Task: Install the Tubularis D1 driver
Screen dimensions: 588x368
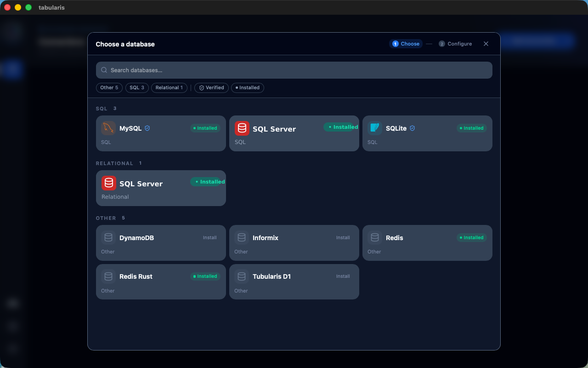Action: point(343,276)
